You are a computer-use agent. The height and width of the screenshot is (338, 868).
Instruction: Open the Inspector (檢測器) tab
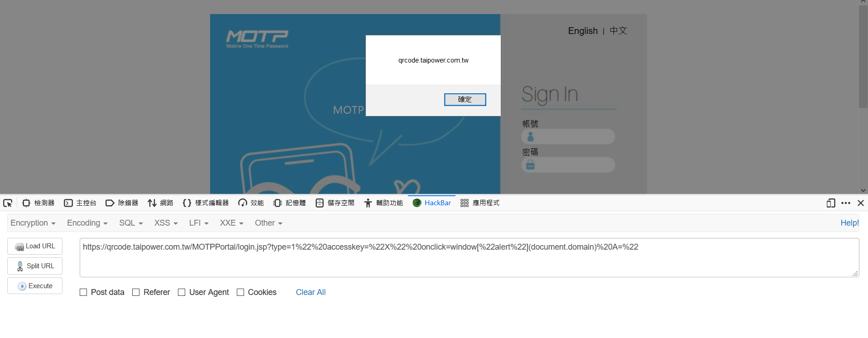pos(38,203)
